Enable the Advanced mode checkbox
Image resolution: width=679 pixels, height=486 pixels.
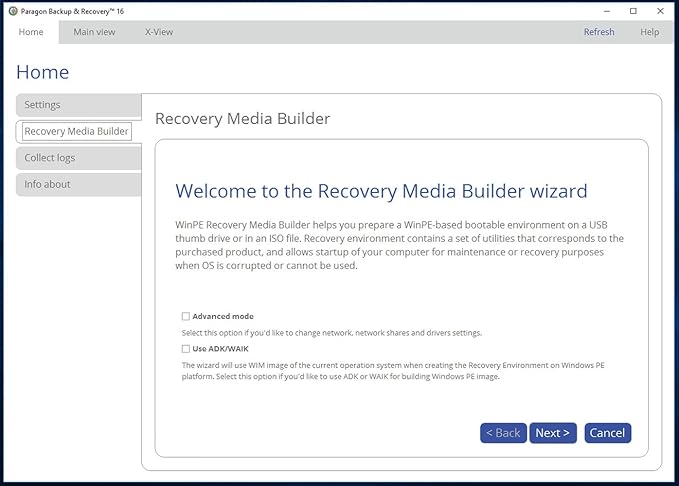186,316
